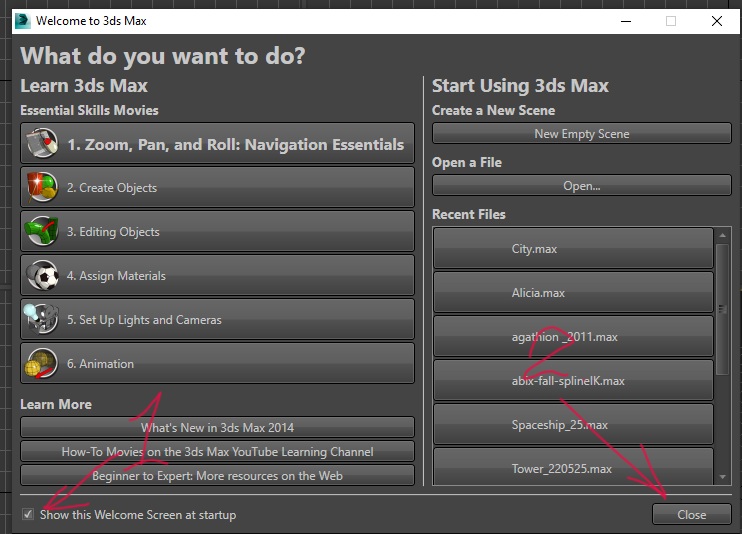This screenshot has height=534, width=742.
Task: Open What's New in 3ds Max 2014
Action: pyautogui.click(x=217, y=427)
